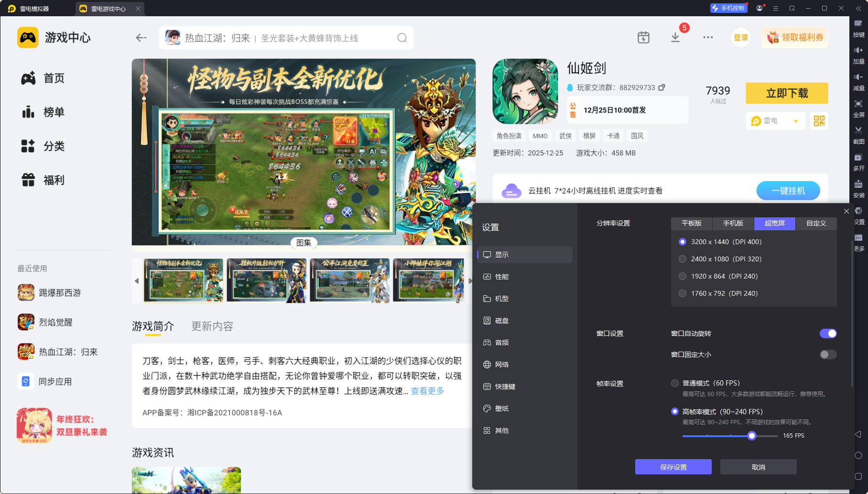The height and width of the screenshot is (494, 868).
Task: Switch to the 自定义 resolution tab
Action: pos(816,223)
